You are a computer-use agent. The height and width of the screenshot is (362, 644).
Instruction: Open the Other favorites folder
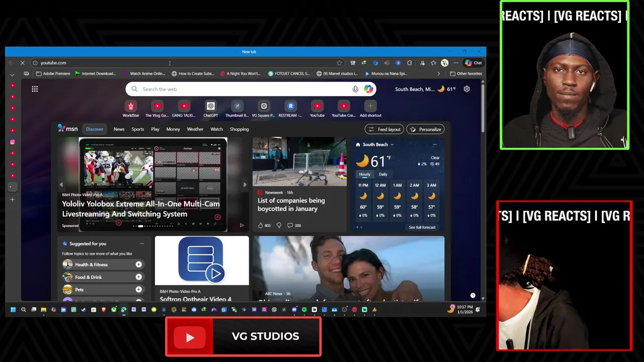[466, 73]
